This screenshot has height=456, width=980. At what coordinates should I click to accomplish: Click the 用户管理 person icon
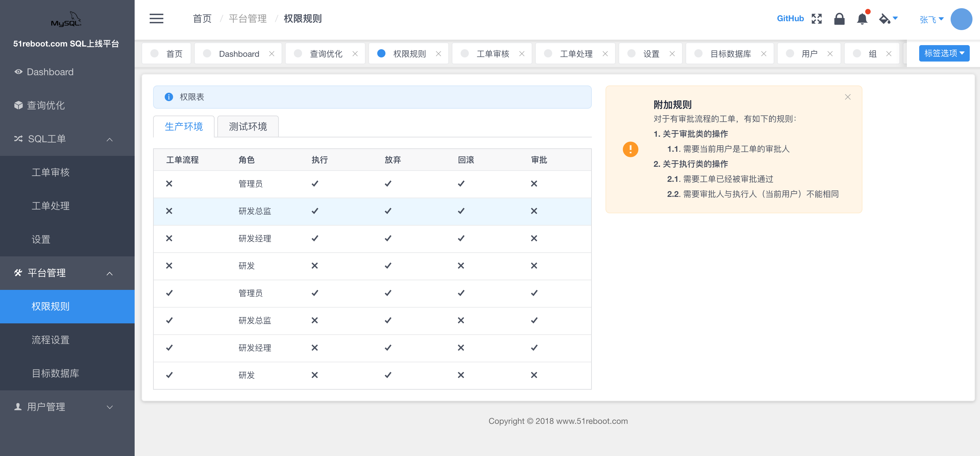[x=18, y=407]
